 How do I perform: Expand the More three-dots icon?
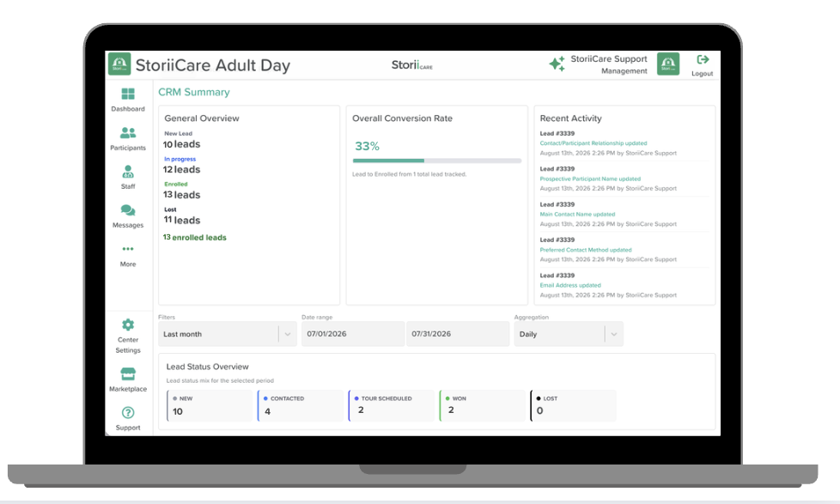pyautogui.click(x=127, y=248)
